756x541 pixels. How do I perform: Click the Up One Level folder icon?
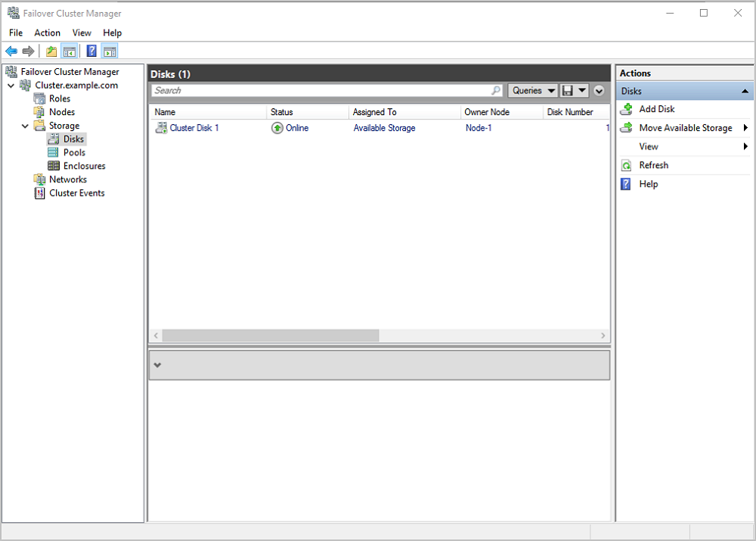point(51,51)
